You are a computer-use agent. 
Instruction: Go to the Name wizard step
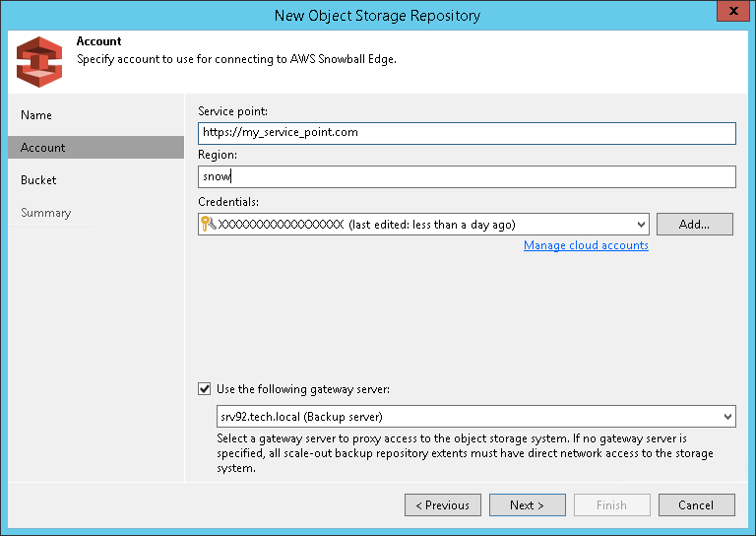36,115
